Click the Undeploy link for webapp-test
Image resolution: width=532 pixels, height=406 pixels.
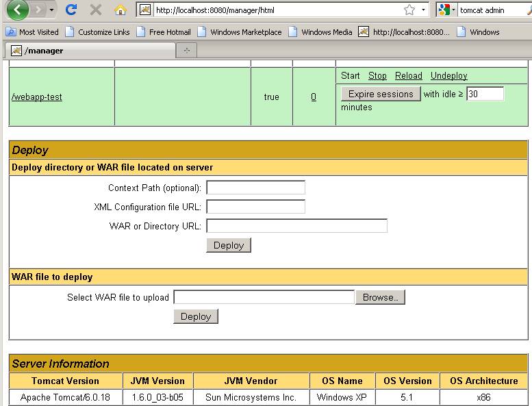click(448, 76)
